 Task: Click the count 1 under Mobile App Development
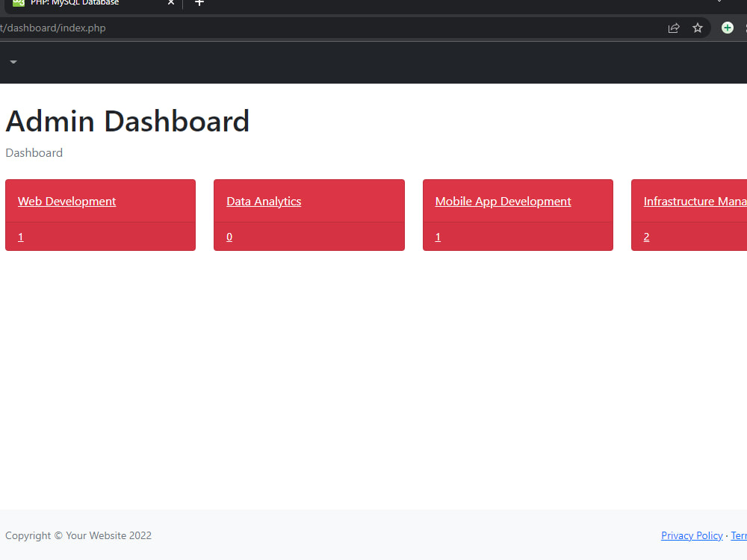click(438, 237)
